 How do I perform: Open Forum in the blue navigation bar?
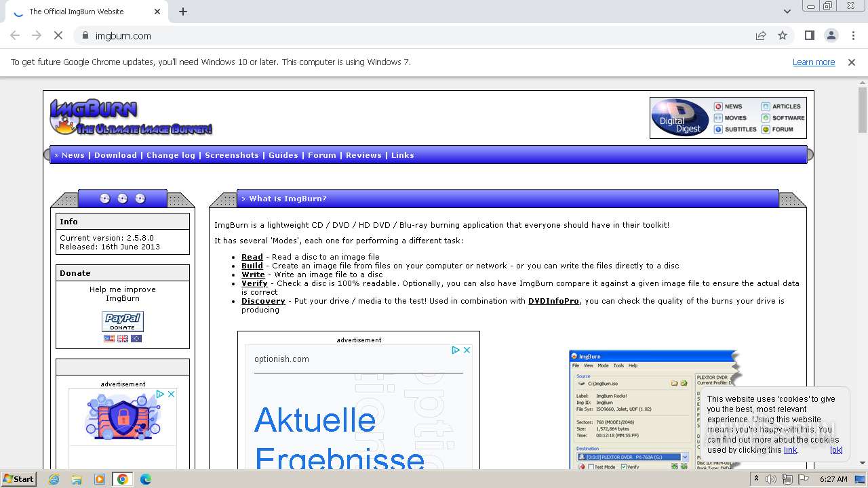(322, 155)
